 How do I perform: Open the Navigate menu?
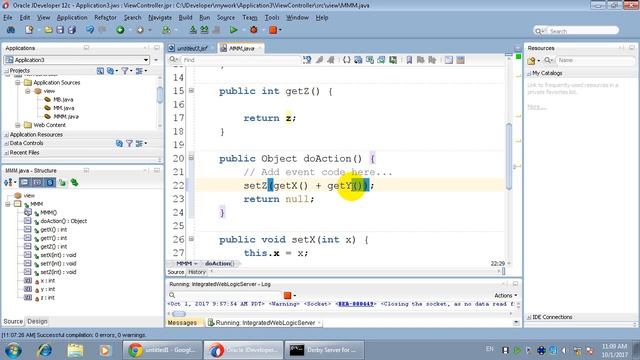pos(160,18)
